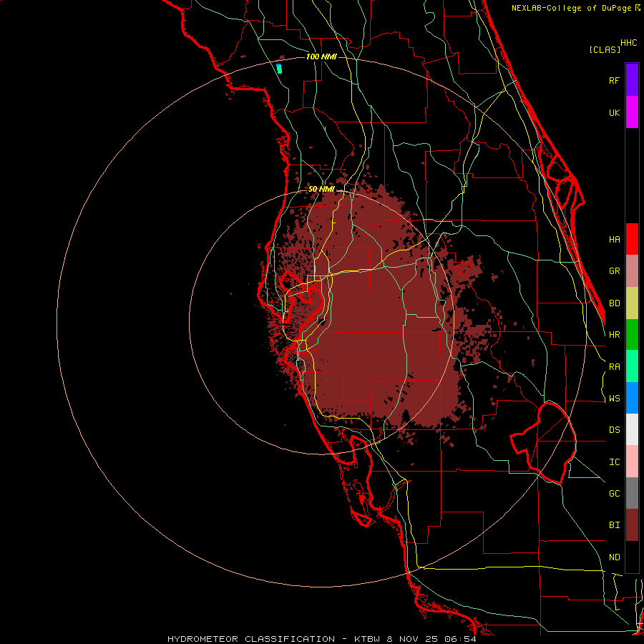Click the "100 NMI" range ring label
The width and height of the screenshot is (644, 644).
[x=321, y=57]
